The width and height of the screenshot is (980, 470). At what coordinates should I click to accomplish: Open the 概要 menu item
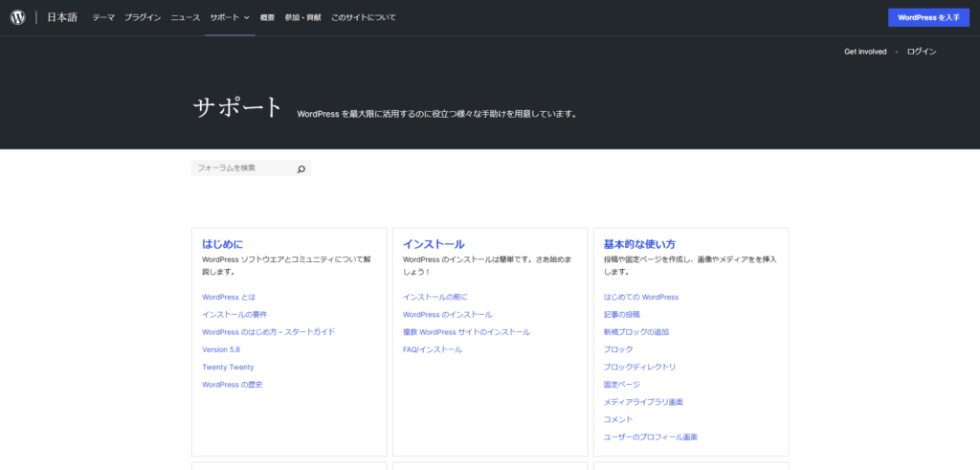268,17
